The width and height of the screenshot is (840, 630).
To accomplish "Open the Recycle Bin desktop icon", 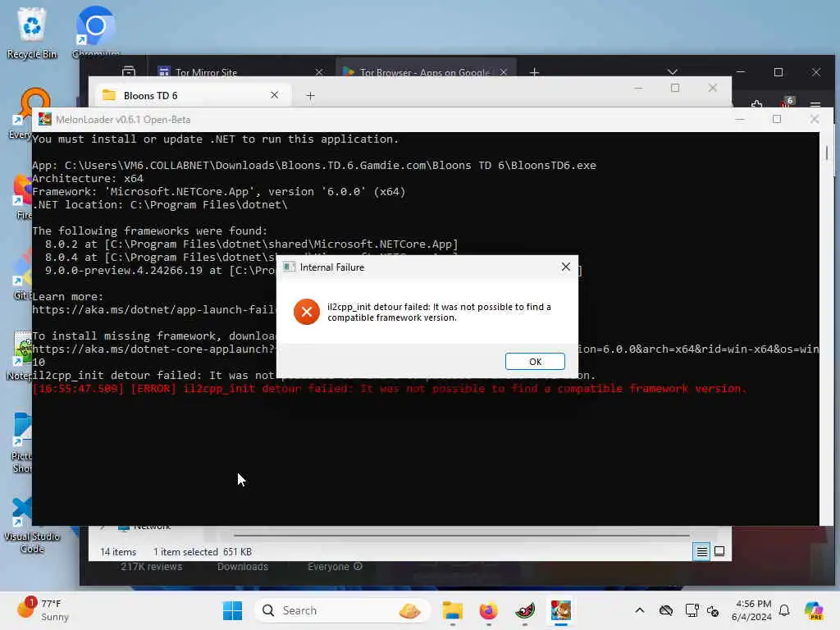I will (x=32, y=32).
